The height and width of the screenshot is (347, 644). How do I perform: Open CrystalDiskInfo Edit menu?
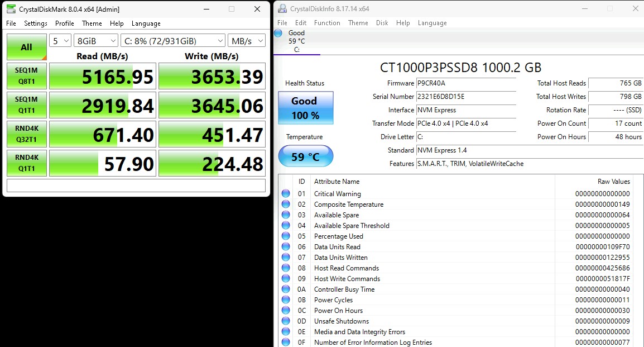click(301, 23)
